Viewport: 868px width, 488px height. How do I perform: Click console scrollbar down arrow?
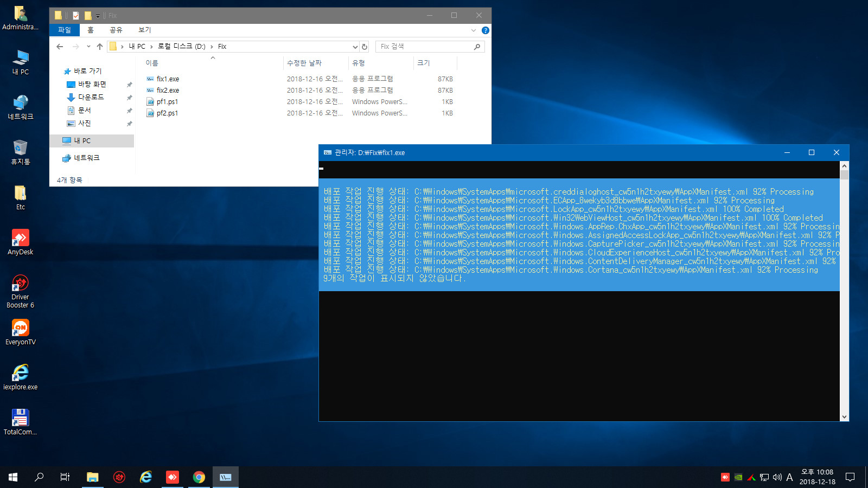pyautogui.click(x=844, y=416)
